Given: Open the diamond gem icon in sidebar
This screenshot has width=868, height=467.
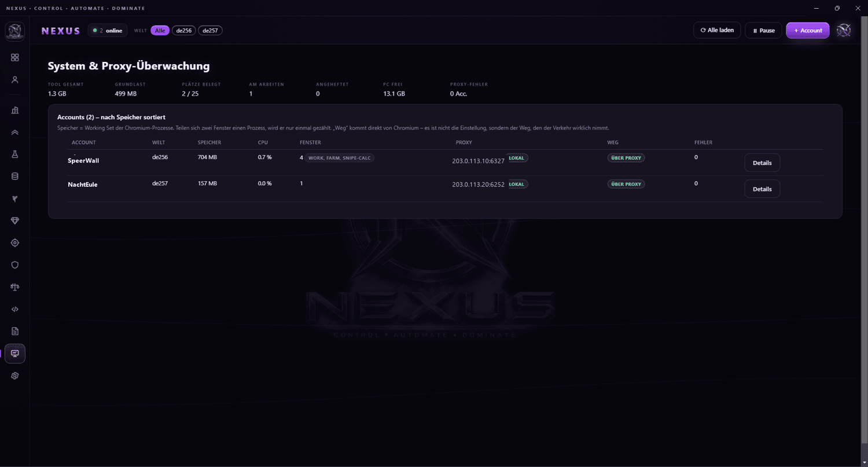Looking at the screenshot, I should pos(15,220).
